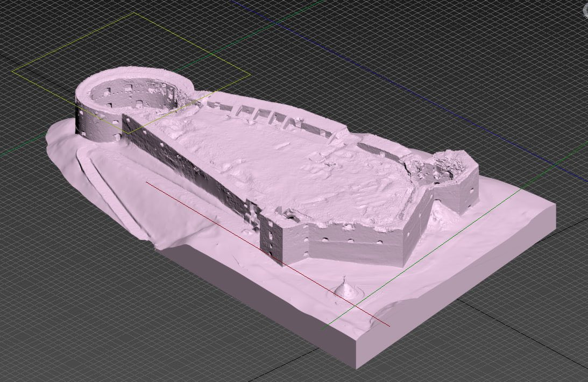Click the partial navigation widget at top-right edge
588x382 pixels.
[x=584, y=10]
